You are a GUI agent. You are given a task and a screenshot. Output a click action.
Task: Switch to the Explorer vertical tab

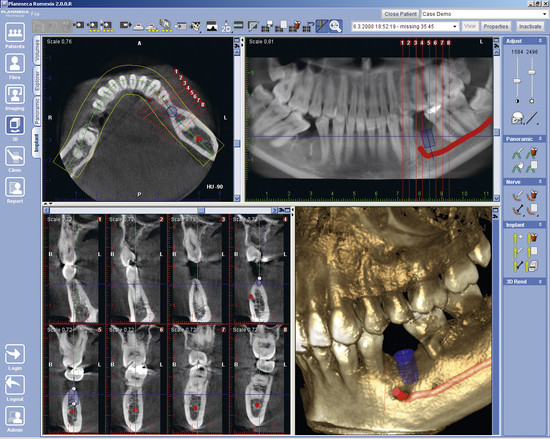click(x=37, y=81)
